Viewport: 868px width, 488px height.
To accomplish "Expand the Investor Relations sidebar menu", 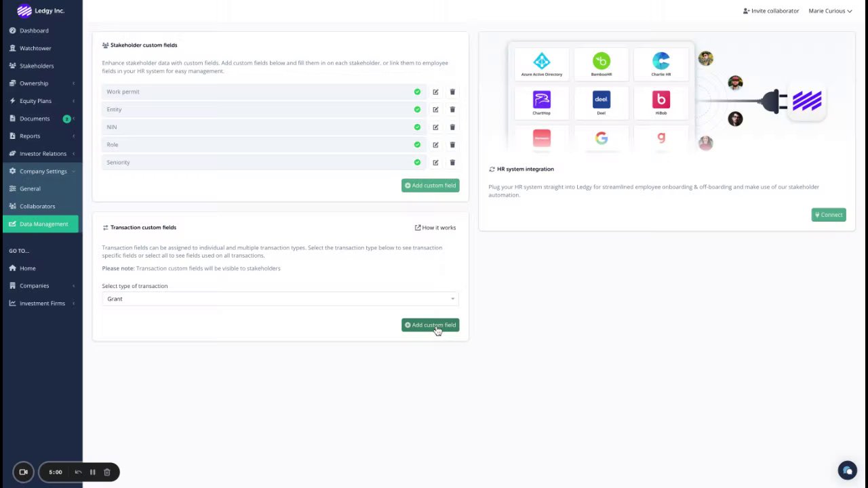I will pyautogui.click(x=41, y=154).
